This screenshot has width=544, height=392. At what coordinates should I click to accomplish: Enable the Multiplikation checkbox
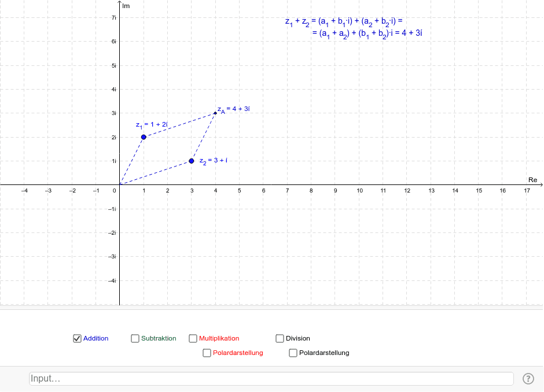tap(193, 338)
